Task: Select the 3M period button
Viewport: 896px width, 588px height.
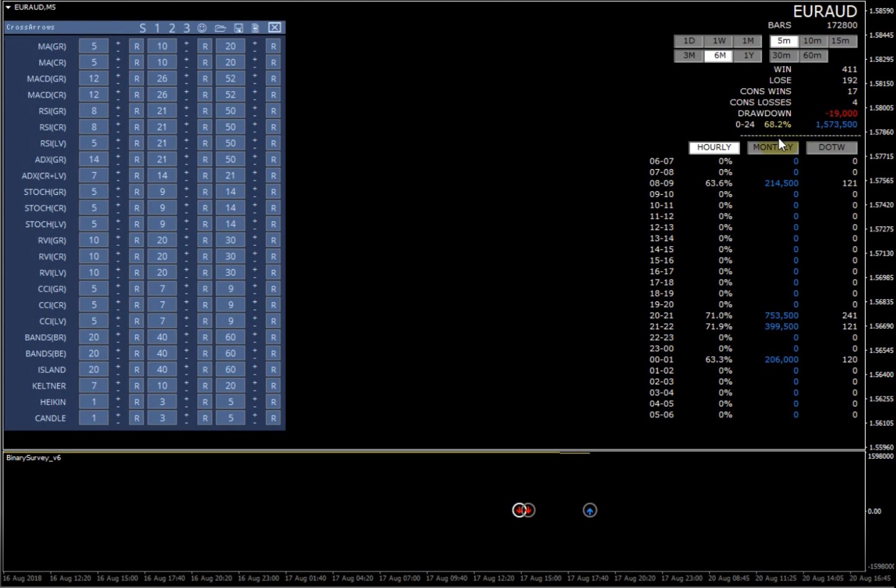Action: point(689,55)
